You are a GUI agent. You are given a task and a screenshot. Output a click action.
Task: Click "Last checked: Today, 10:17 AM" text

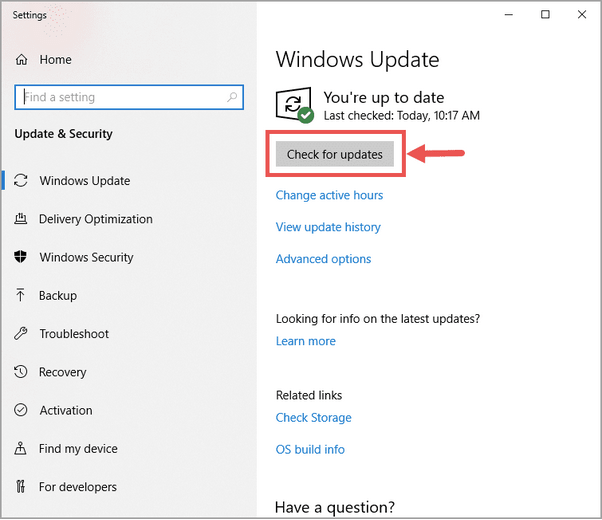click(x=402, y=116)
